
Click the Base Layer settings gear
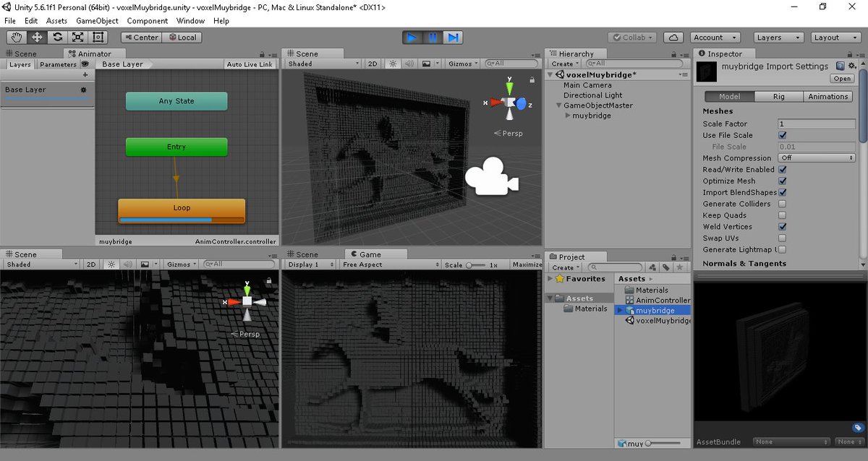tap(83, 90)
